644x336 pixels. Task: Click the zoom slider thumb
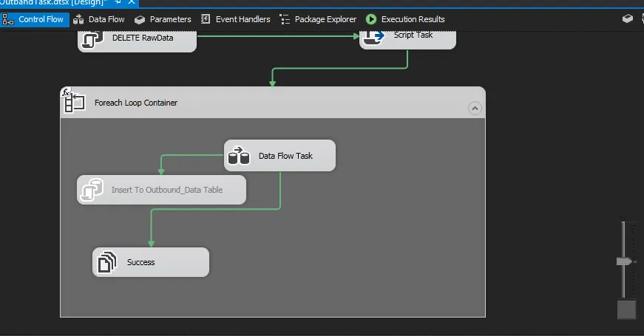624,261
